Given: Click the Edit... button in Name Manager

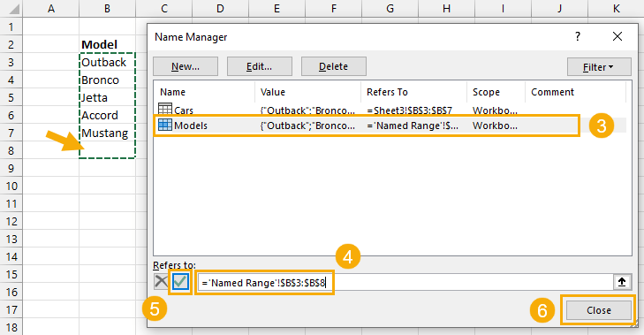Looking at the screenshot, I should [259, 66].
